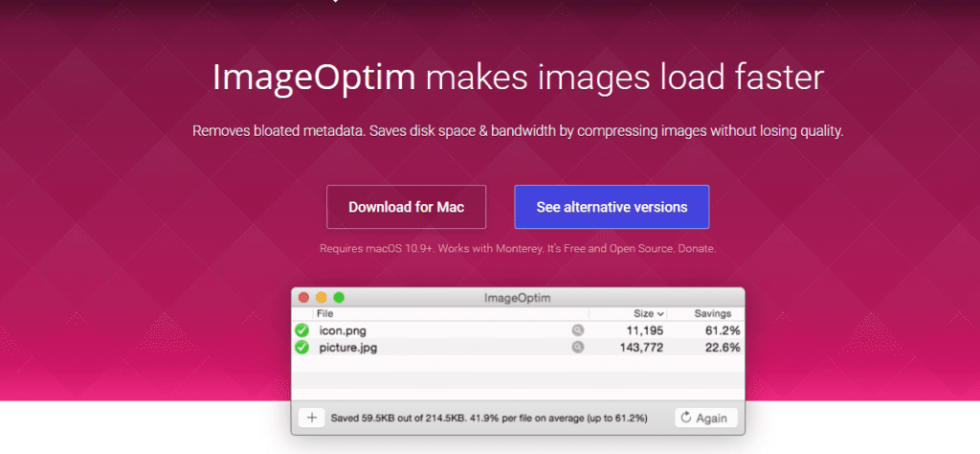Select the picture.jpg file name
Viewport: 980px width, 454px height.
pos(348,348)
